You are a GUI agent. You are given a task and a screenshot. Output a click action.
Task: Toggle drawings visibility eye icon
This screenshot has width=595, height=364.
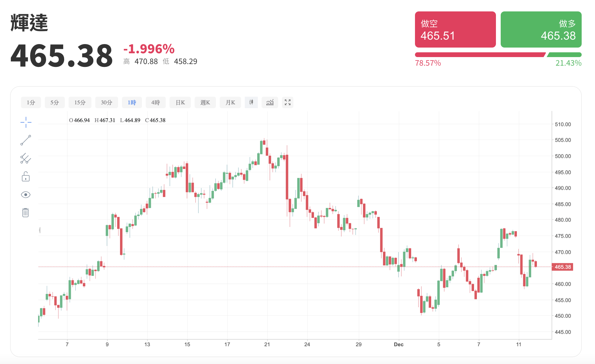point(26,195)
